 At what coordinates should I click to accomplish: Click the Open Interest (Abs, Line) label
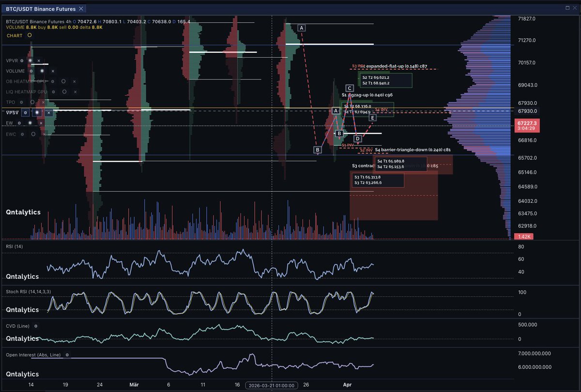33,355
